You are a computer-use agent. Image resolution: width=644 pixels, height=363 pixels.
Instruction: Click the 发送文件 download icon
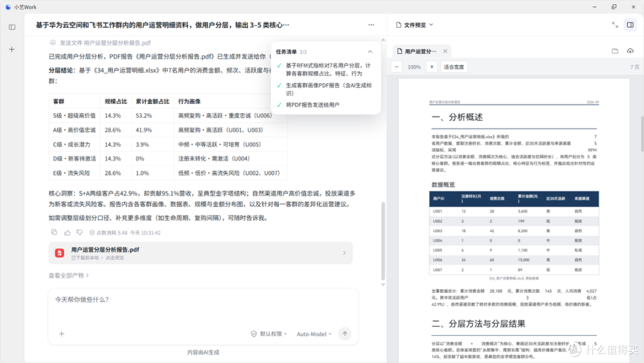[x=52, y=43]
